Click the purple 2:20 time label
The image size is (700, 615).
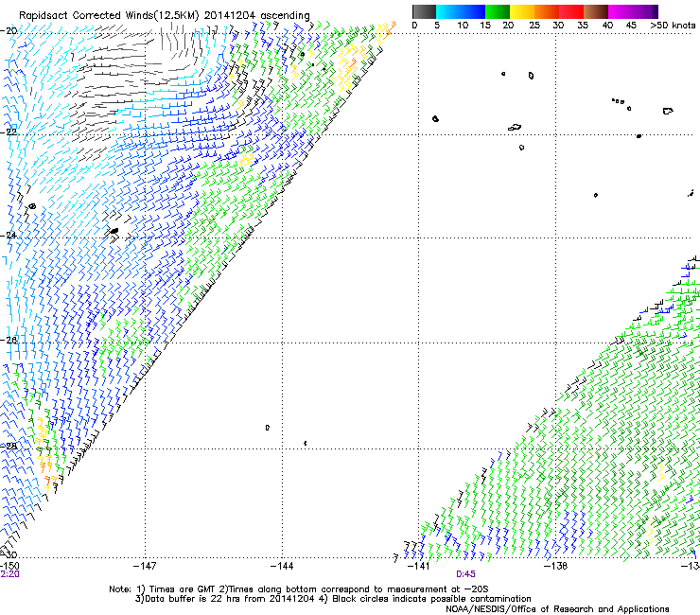coord(9,574)
